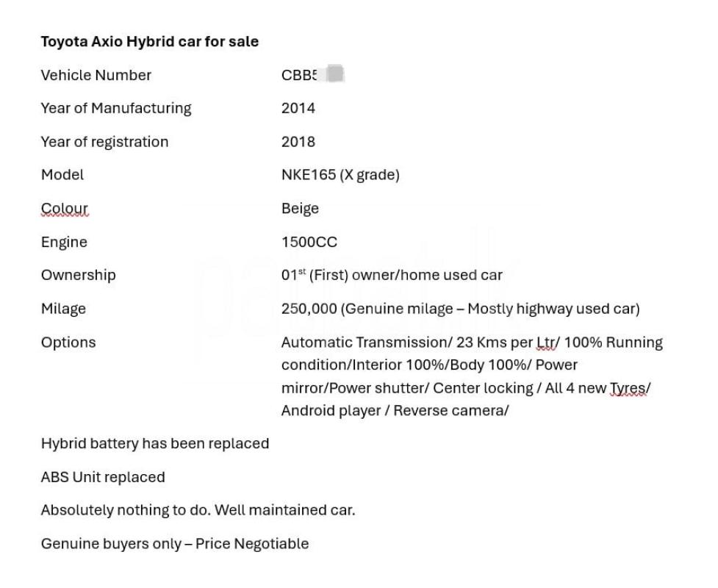Click the '250,000' mileage value
Image resolution: width=718 pixels, height=588 pixels.
[309, 309]
